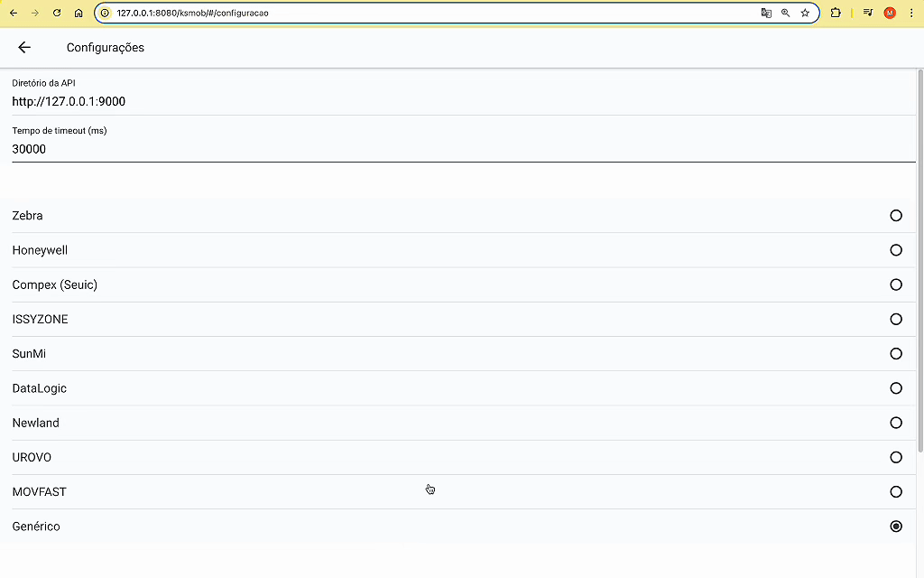Image resolution: width=924 pixels, height=578 pixels.
Task: Select the Compex (Seuic) radio button
Action: (x=895, y=284)
